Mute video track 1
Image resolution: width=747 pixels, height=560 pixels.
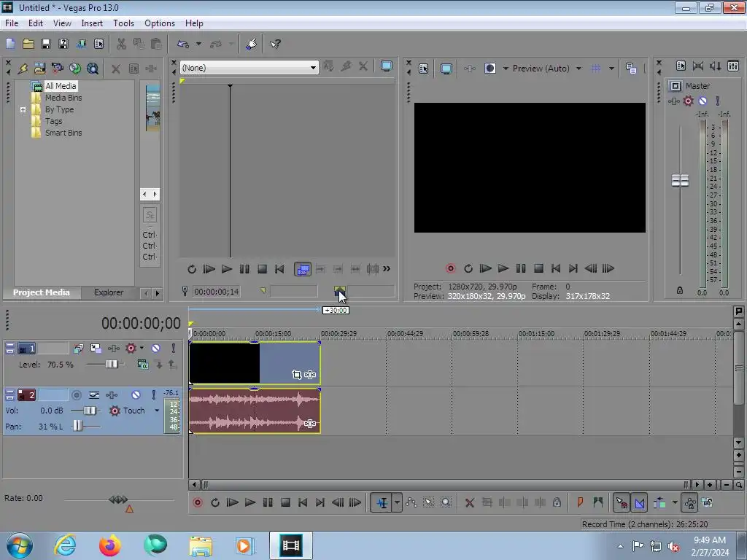(x=156, y=348)
